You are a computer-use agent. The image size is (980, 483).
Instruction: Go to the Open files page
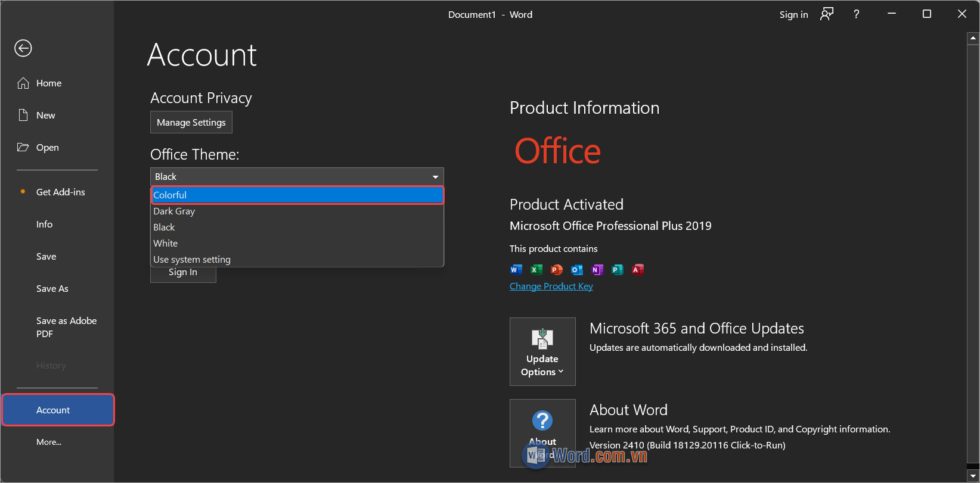(47, 148)
